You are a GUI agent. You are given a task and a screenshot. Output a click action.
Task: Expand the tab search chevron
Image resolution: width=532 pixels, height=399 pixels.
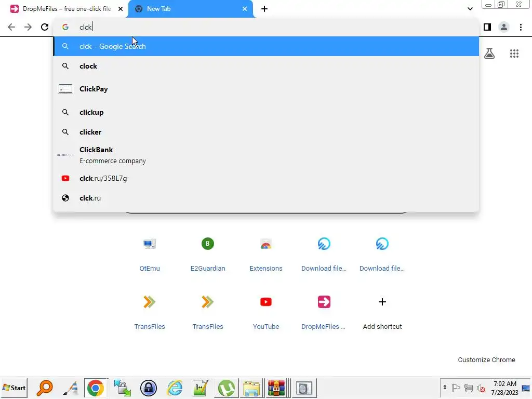pyautogui.click(x=470, y=9)
